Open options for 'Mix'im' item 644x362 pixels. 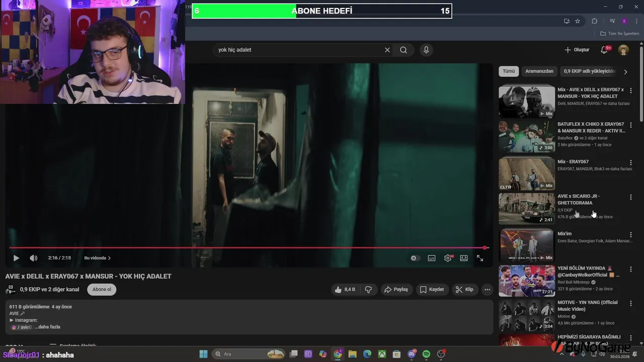coord(631,235)
